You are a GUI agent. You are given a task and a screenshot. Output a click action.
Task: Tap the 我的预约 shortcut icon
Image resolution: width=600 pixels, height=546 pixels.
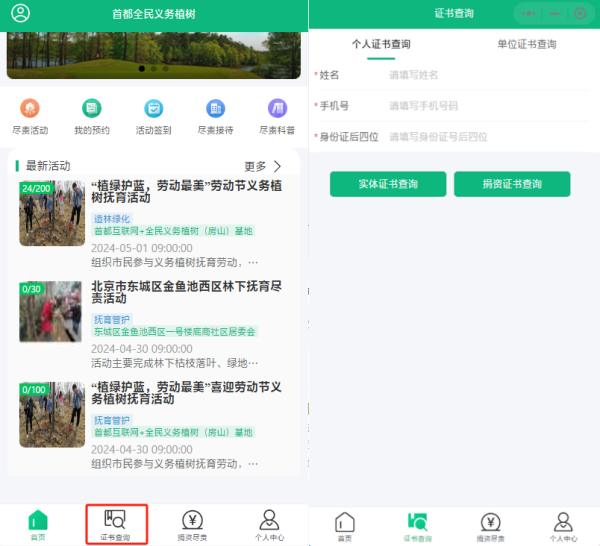click(92, 109)
